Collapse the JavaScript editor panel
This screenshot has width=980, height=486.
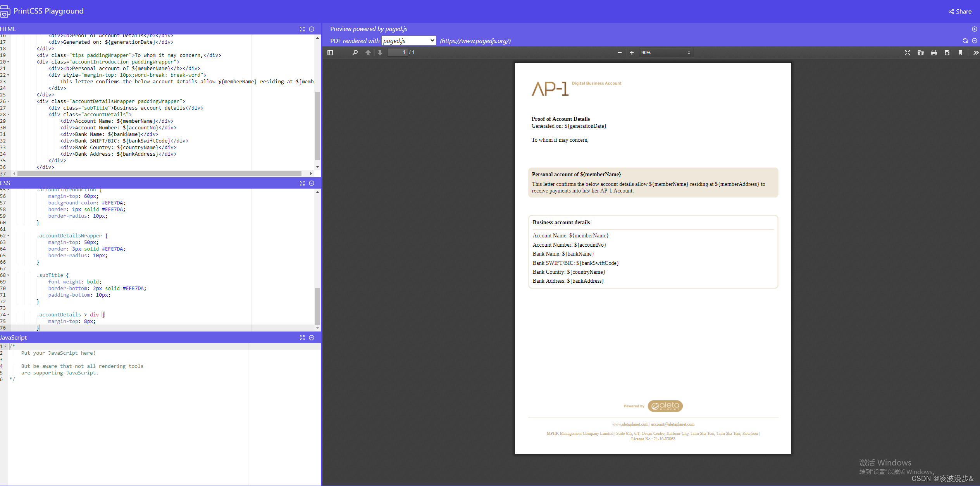[312, 338]
